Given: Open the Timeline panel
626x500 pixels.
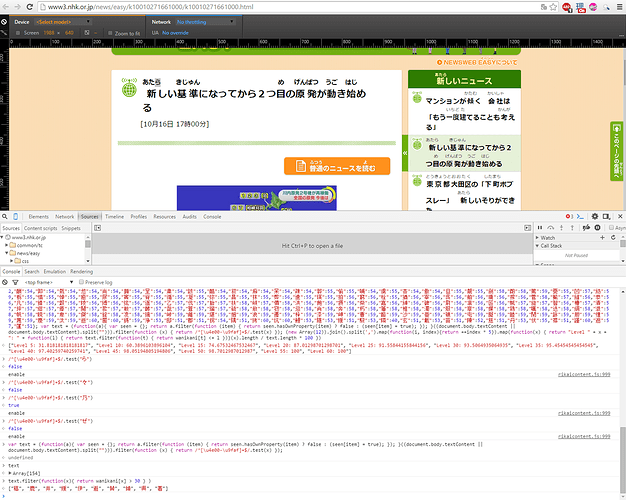Looking at the screenshot, I should (115, 216).
